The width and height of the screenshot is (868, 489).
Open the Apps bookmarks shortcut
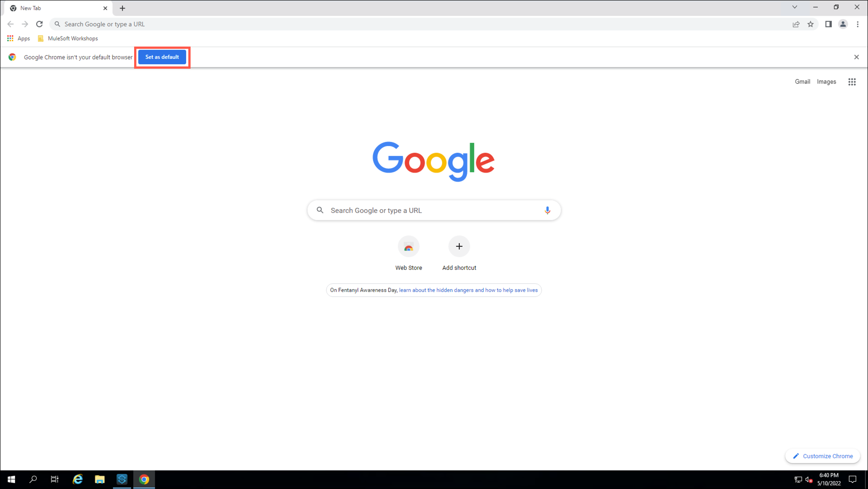click(19, 39)
